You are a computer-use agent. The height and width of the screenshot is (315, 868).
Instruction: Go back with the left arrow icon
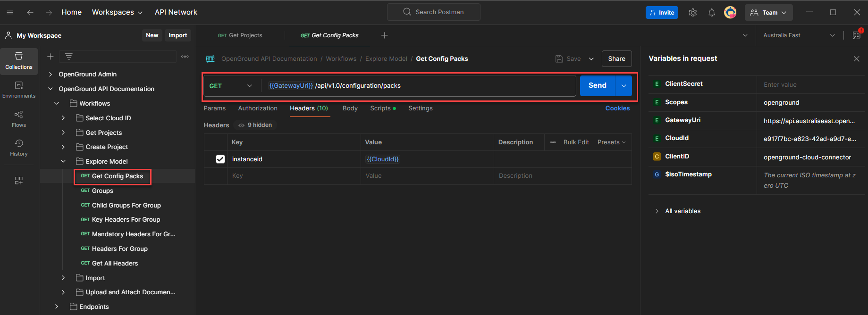[30, 12]
